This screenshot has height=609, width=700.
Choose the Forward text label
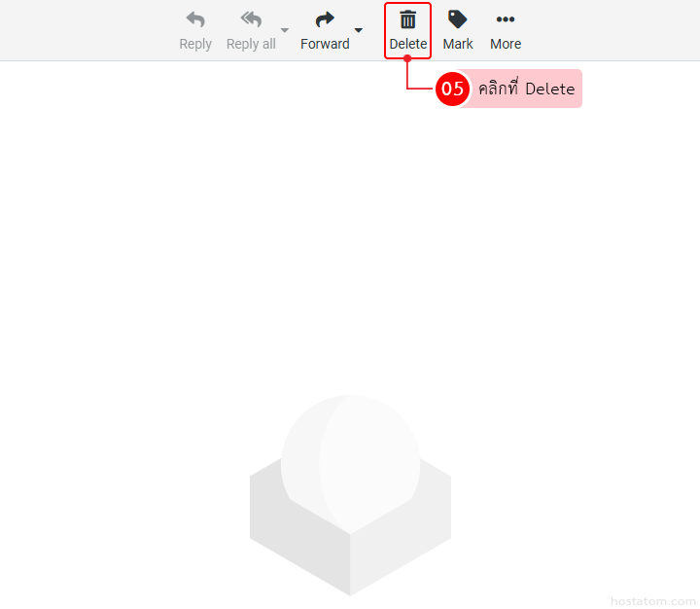325,44
